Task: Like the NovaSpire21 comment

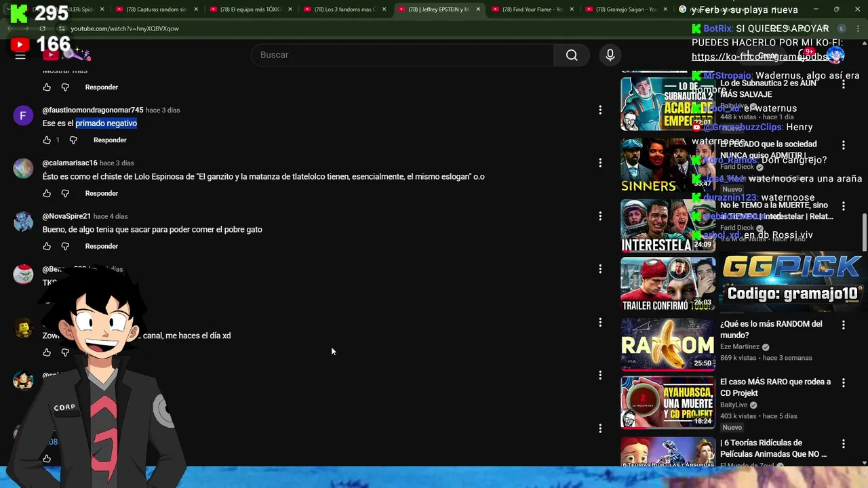Action: tap(47, 247)
